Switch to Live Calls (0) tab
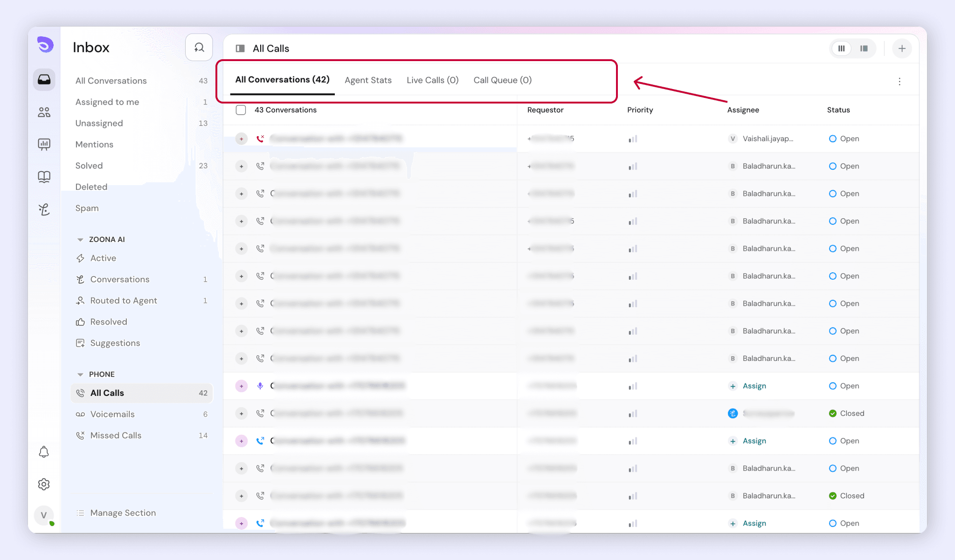This screenshot has width=955, height=560. (x=433, y=80)
